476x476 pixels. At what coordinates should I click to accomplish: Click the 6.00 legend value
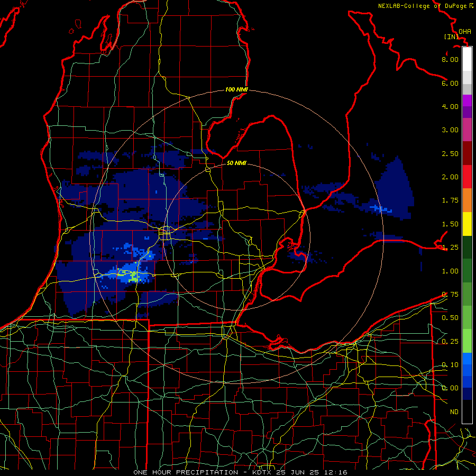pos(450,83)
